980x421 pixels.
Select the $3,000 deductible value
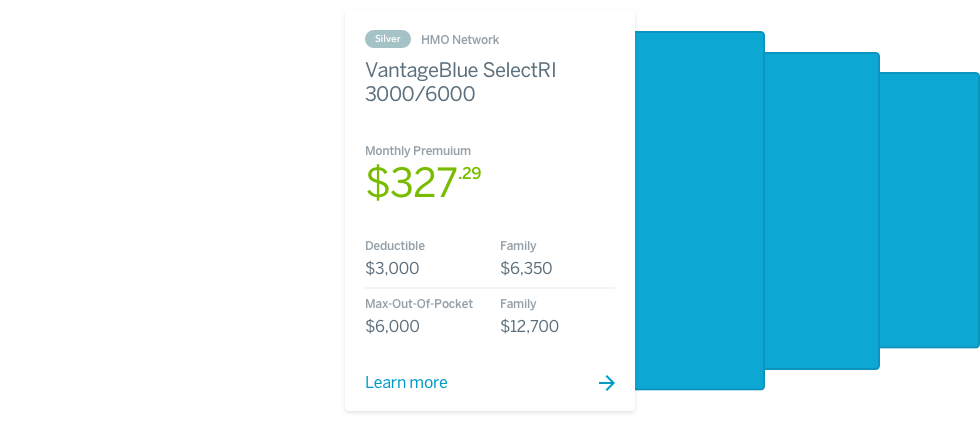[x=392, y=269]
